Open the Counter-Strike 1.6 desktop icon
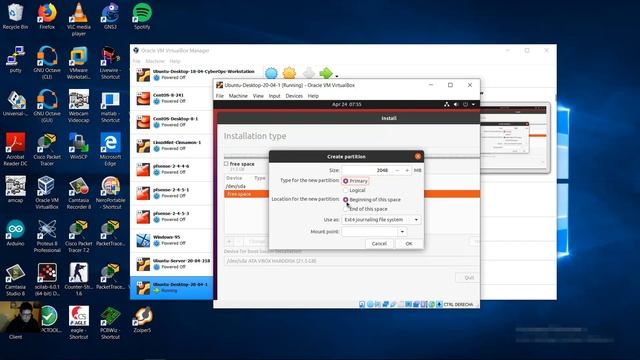 tap(79, 279)
